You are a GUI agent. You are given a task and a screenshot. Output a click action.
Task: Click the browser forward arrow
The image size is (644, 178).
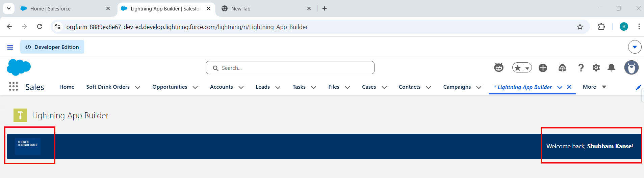click(24, 27)
